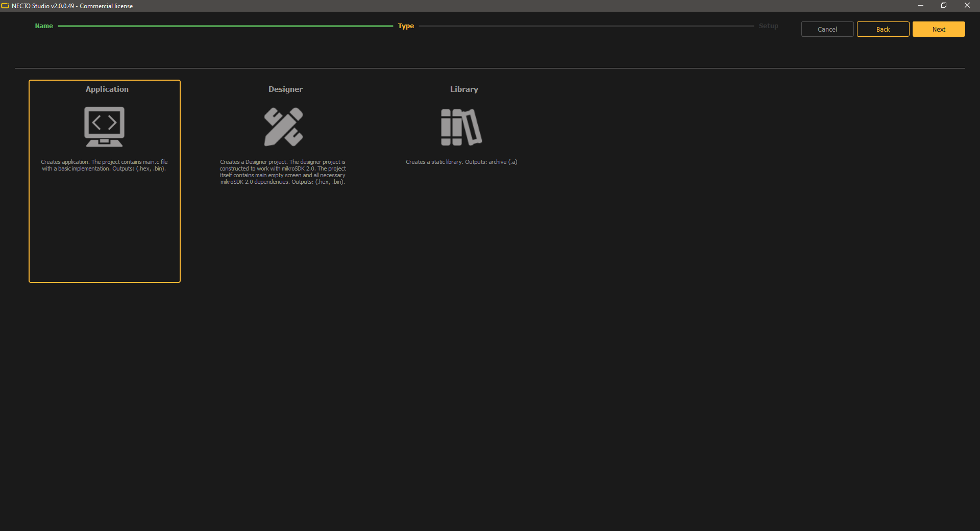Click the gray progress line before Setup
The width and height of the screenshot is (980, 531).
point(586,26)
